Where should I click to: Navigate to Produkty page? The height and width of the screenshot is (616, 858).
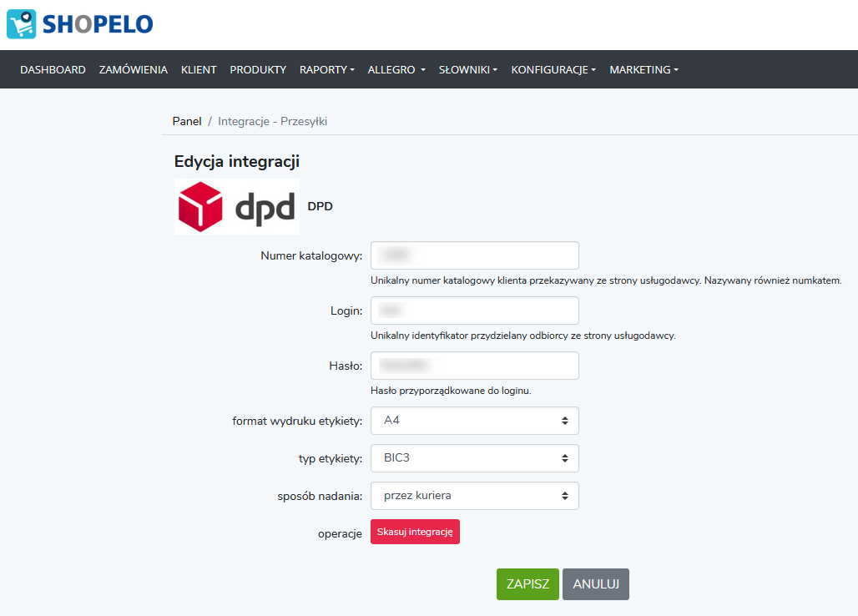click(x=258, y=70)
